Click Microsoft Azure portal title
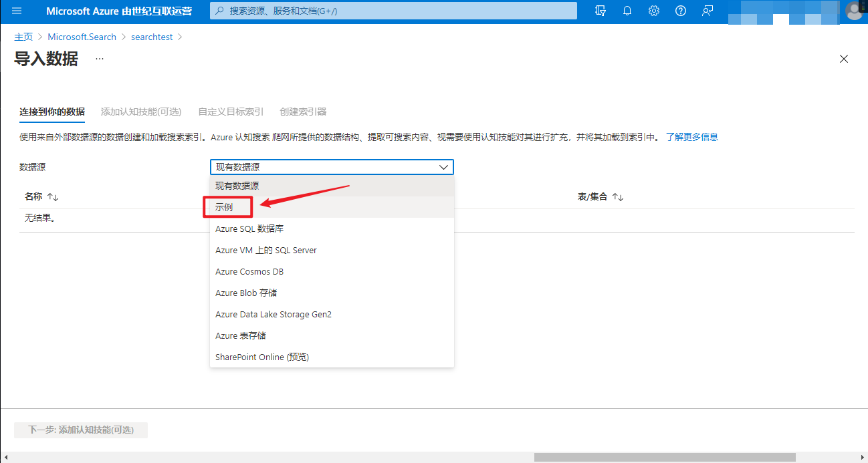This screenshot has width=868, height=463. 119,11
